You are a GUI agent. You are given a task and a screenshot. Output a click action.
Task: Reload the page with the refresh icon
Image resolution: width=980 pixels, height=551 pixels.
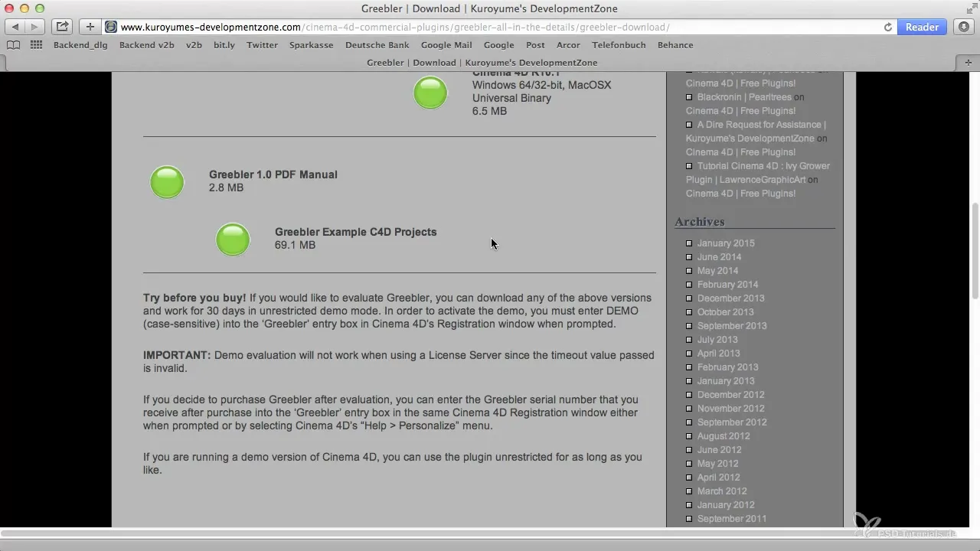(x=888, y=27)
